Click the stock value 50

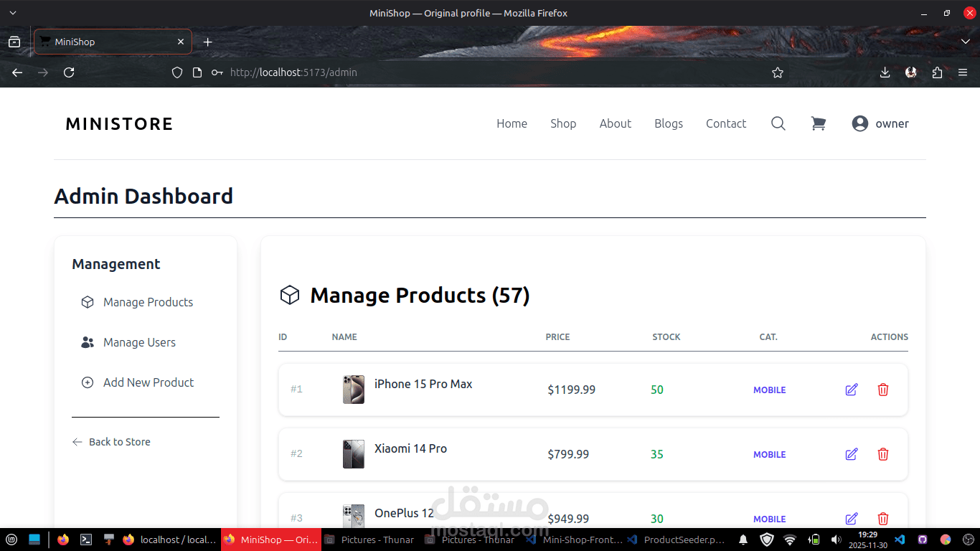click(x=657, y=390)
